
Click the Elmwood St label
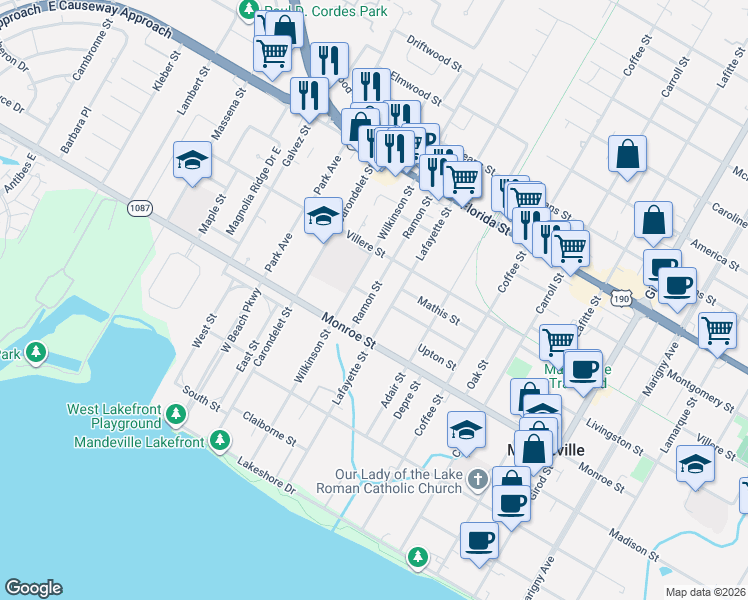pyautogui.click(x=416, y=88)
